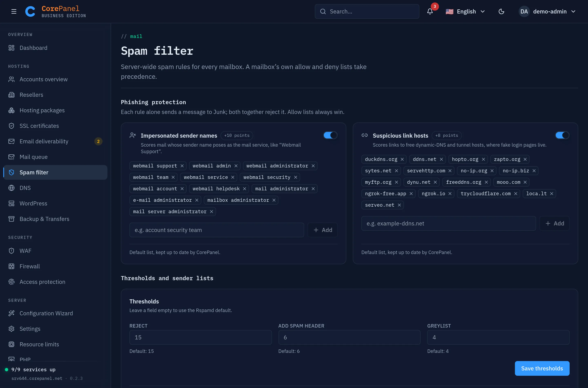
Task: Open the English language dropdown
Action: (465, 11)
